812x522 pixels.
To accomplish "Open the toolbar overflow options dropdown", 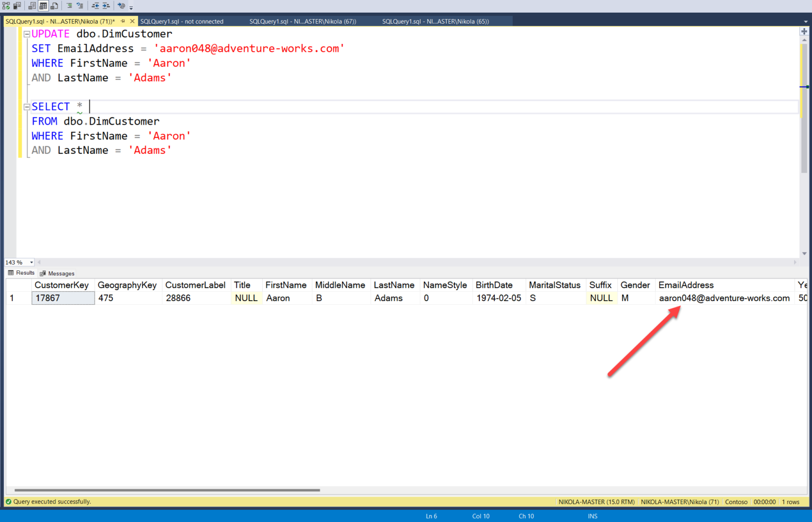I will pyautogui.click(x=131, y=7).
